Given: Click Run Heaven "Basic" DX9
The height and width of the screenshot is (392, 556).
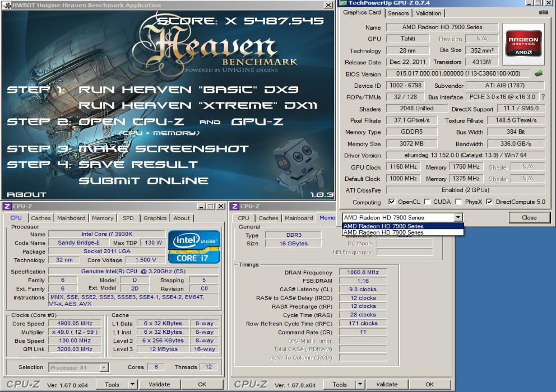Looking at the screenshot, I should tap(188, 89).
